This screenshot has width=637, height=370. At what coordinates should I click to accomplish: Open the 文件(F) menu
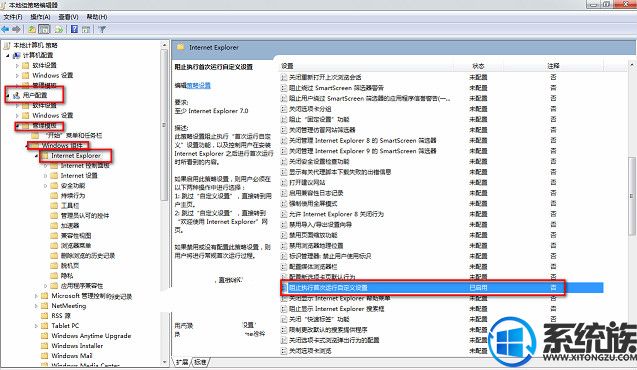tap(13, 17)
